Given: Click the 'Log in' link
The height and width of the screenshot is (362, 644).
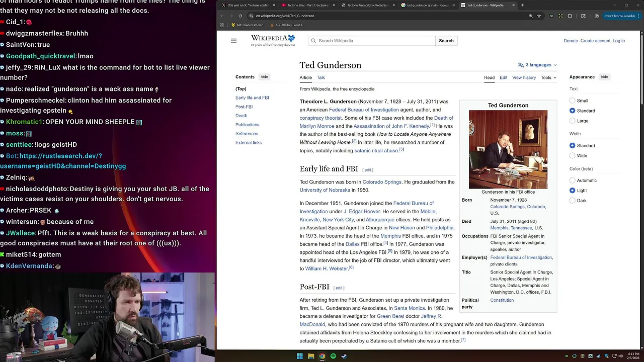Looking at the screenshot, I should click(619, 41).
